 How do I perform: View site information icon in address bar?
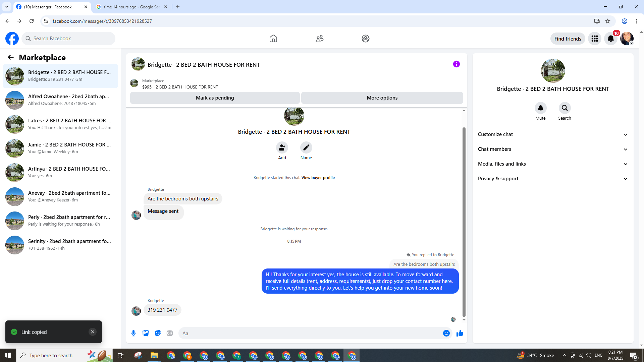(x=46, y=21)
